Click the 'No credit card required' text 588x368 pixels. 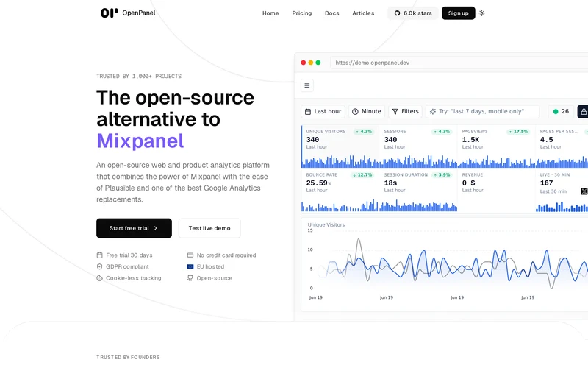coord(226,255)
